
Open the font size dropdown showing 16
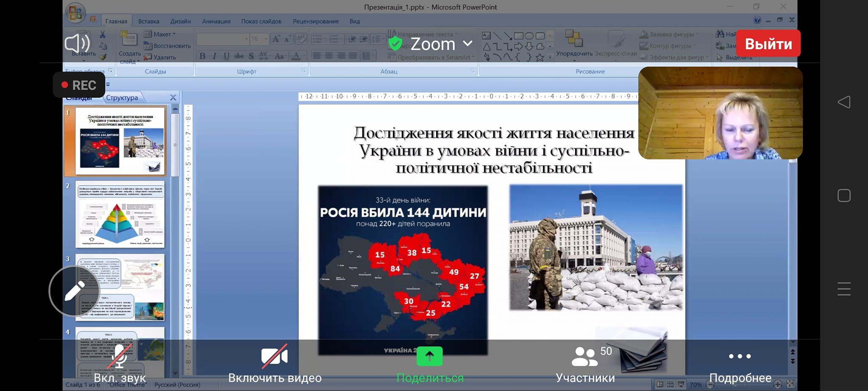pyautogui.click(x=266, y=39)
